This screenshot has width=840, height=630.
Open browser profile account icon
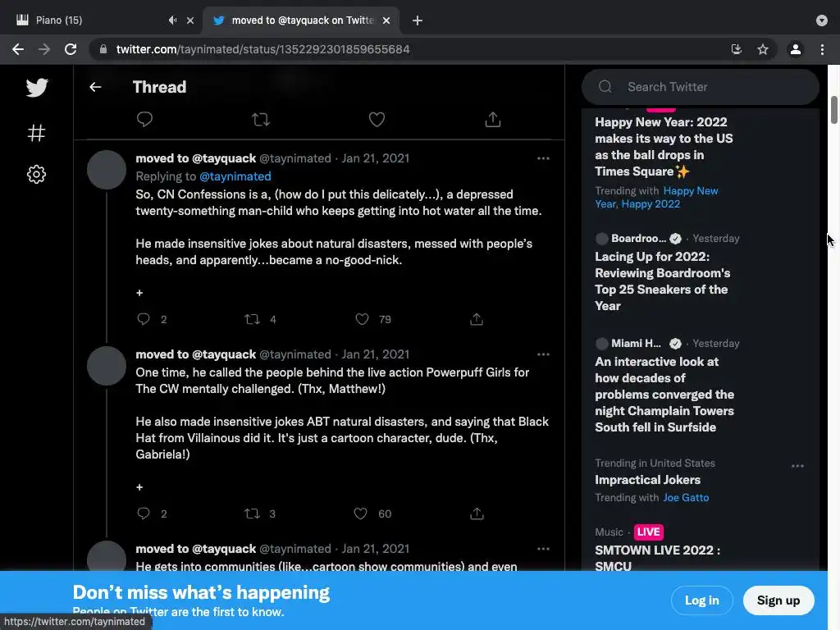(796, 49)
